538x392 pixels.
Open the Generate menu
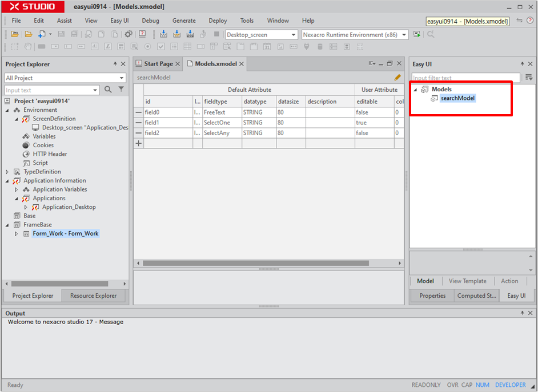tap(184, 21)
